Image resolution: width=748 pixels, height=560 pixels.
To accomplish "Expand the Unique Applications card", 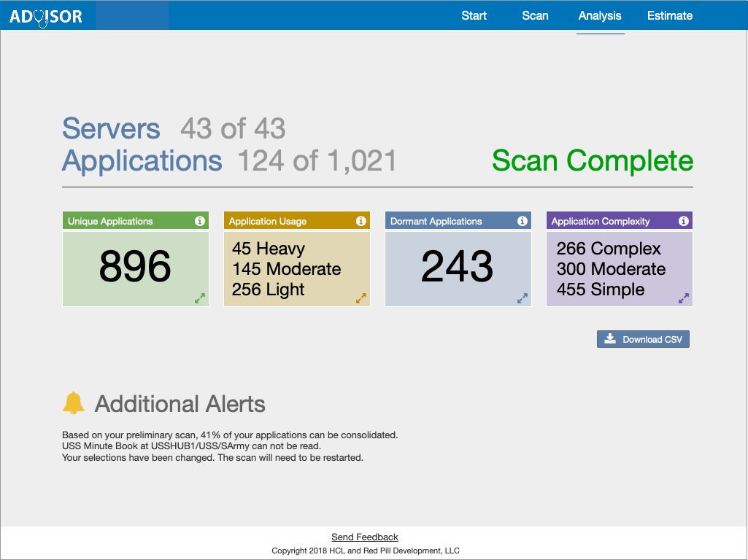I will (x=200, y=298).
